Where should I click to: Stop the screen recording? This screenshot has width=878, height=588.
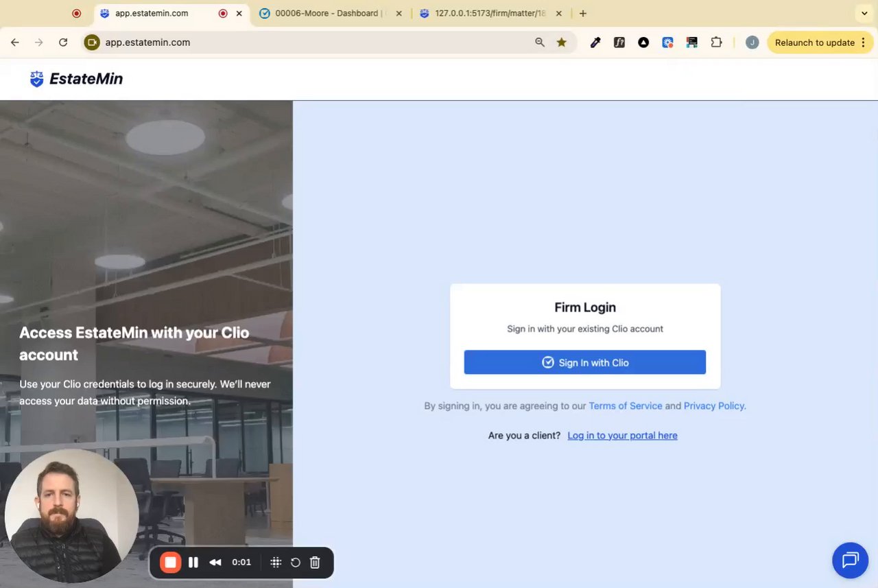(x=170, y=563)
